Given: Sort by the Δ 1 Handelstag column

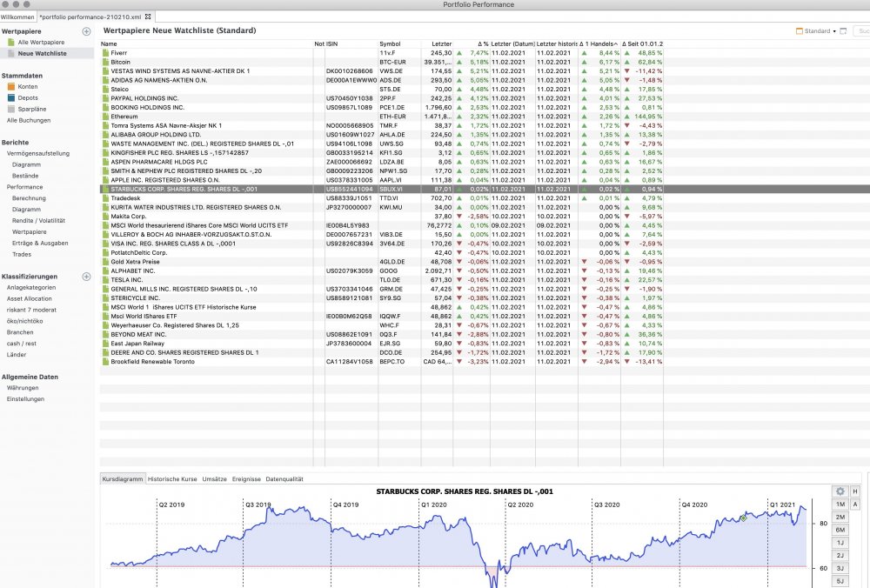Looking at the screenshot, I should 599,43.
